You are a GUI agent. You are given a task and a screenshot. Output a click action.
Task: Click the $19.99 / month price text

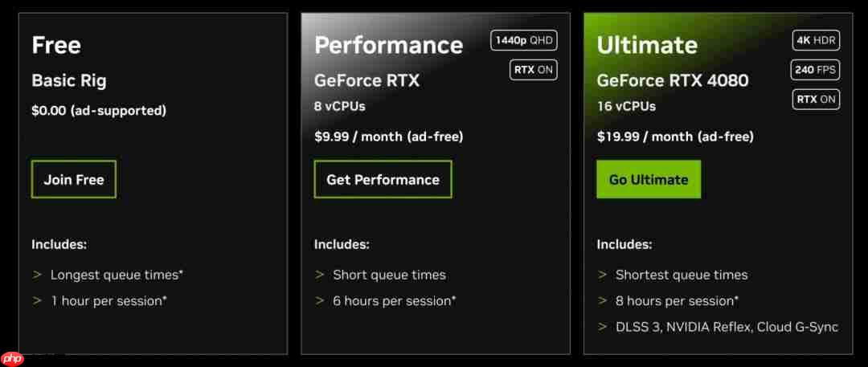point(675,137)
